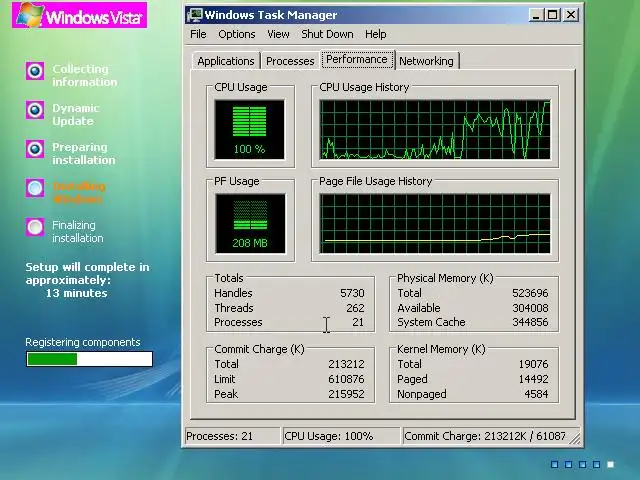Open the File menu
Viewport: 640px width, 480px height.
pos(198,34)
